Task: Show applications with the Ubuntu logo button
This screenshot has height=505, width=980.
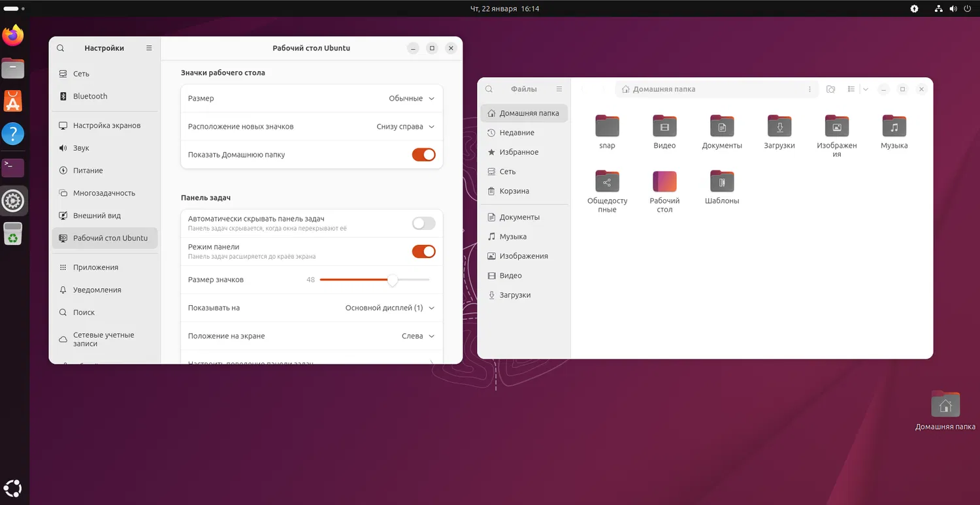Action: [13, 487]
